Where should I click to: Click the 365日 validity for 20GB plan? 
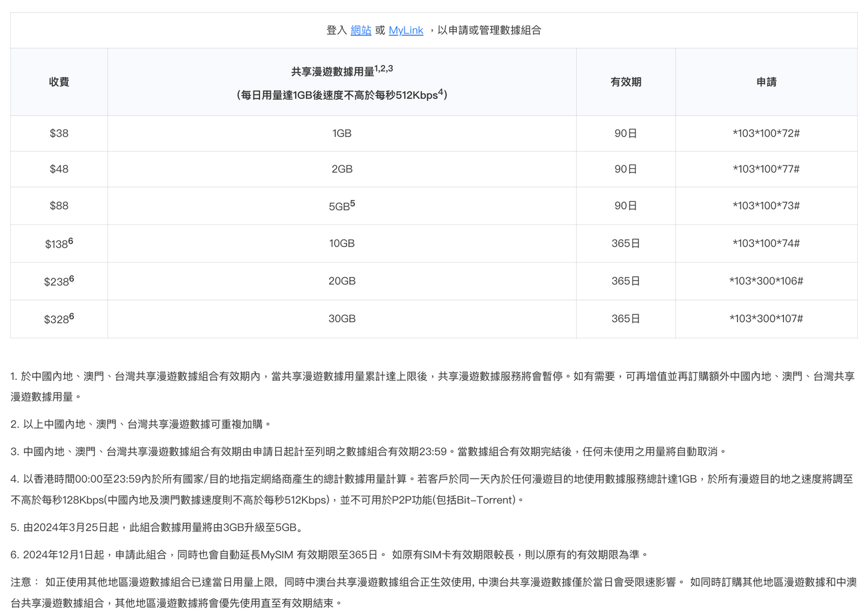pos(625,281)
